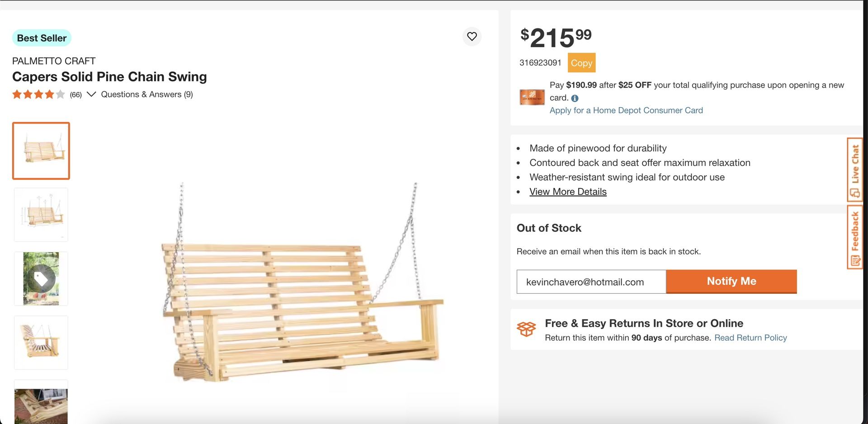
Task: Open the tagged lifestyle photo thumbnail
Action: click(41, 278)
